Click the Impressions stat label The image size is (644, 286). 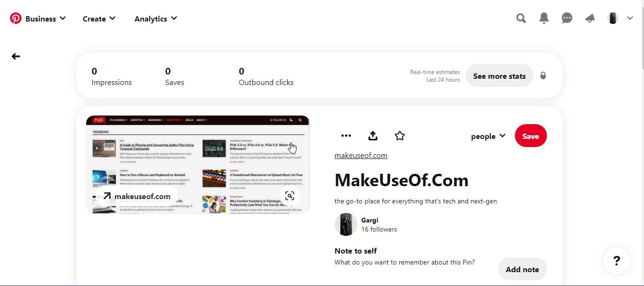click(112, 83)
